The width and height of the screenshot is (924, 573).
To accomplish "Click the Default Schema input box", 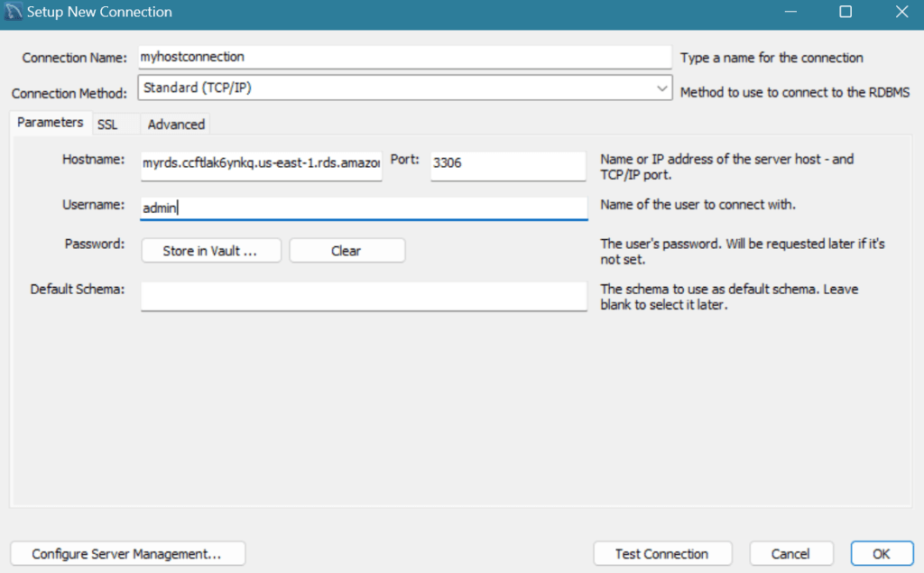I will pos(364,296).
